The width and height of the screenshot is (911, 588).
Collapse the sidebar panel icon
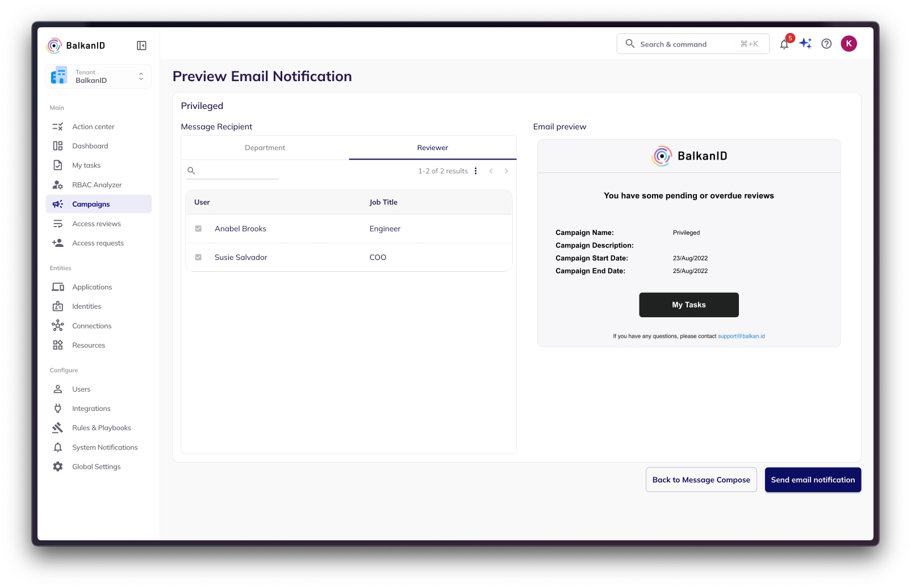click(141, 45)
